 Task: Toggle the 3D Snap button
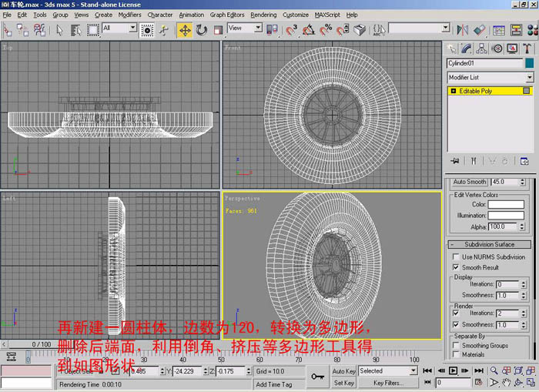click(x=291, y=30)
